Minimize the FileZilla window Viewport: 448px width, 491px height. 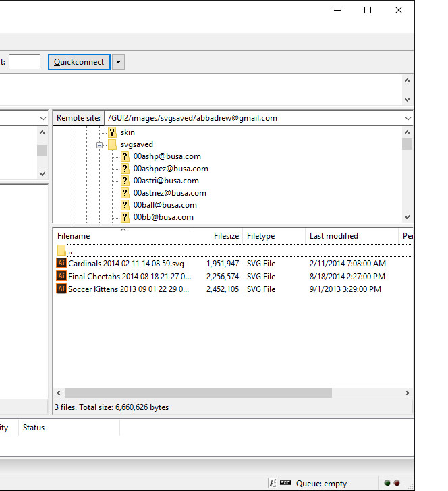point(337,10)
